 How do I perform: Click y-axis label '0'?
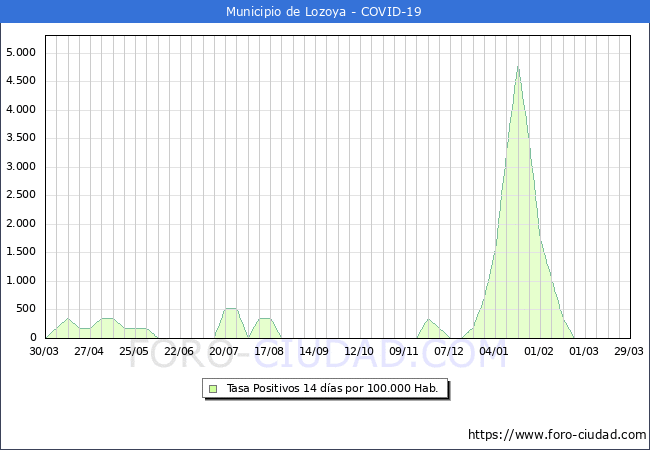coord(33,337)
